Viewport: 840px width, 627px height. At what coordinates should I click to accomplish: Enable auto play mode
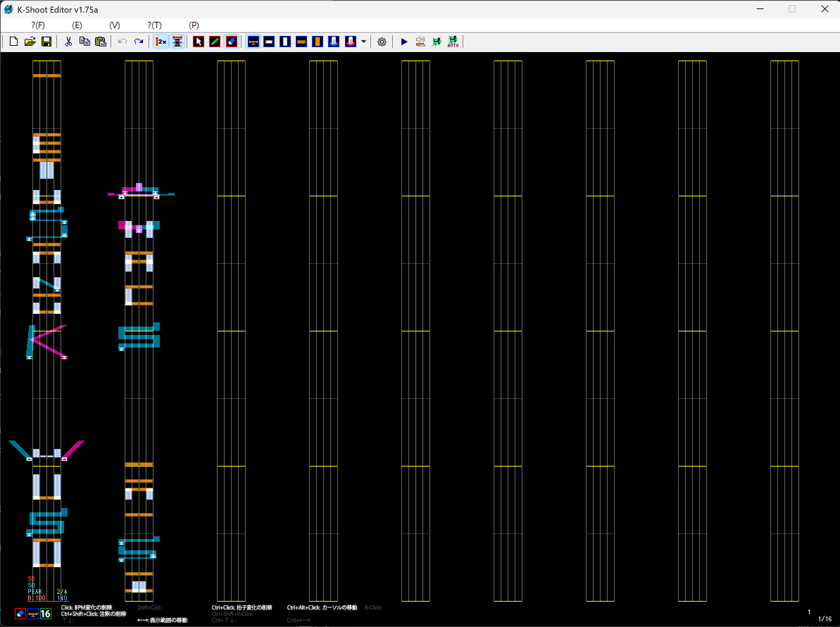[x=453, y=42]
